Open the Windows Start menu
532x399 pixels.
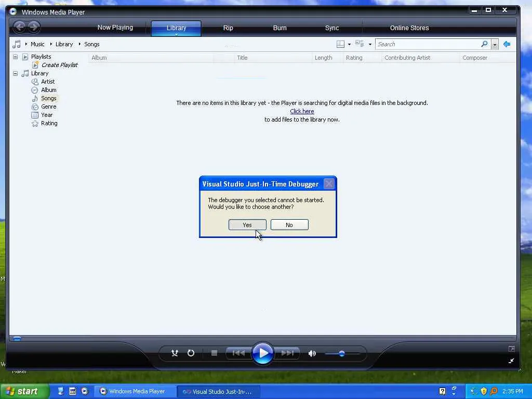click(24, 391)
